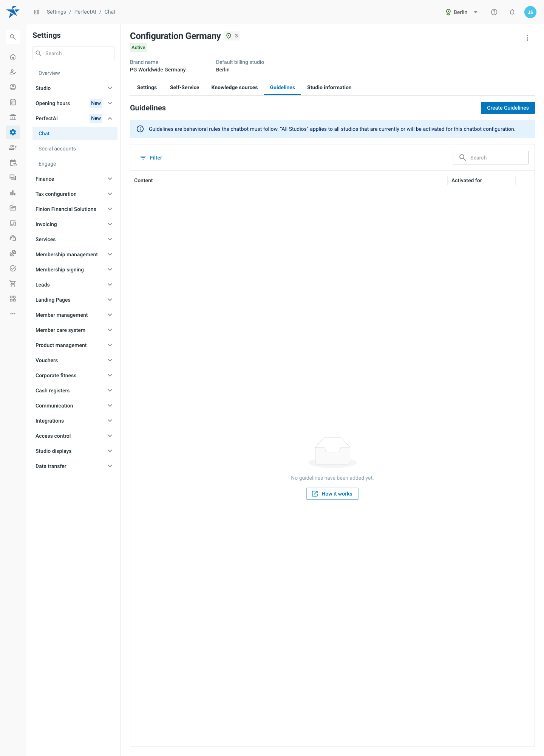This screenshot has width=544, height=756.
Task: Open Social accounts under PerfectAI
Action: tap(75, 149)
